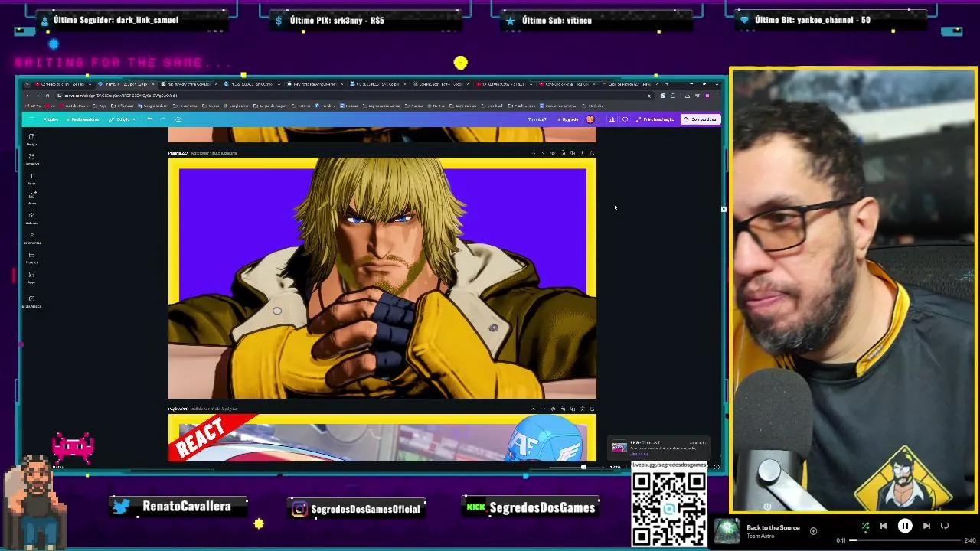The image size is (980, 551).
Task: Click the REACT thumbnail on Página 228
Action: click(x=382, y=438)
